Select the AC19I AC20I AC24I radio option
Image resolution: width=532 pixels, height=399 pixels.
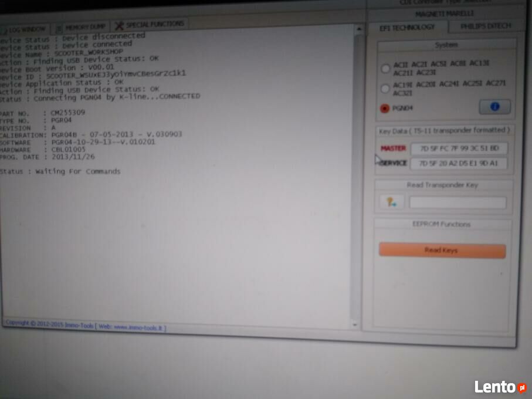[385, 89]
